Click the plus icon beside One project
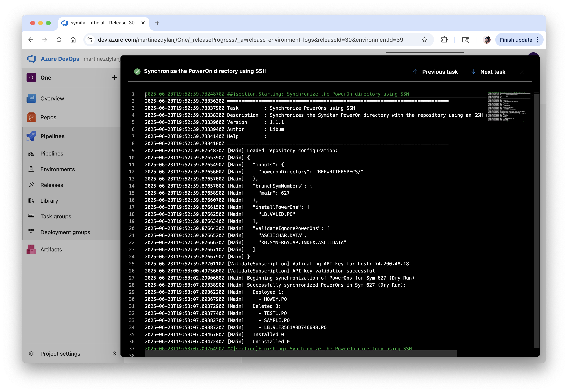Screen dimensions: 568x392 tap(114, 78)
